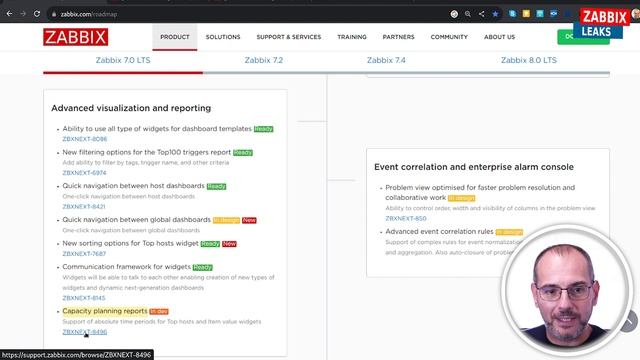Open the ZBXNEXT-8145 link
640x360 pixels.
84,298
